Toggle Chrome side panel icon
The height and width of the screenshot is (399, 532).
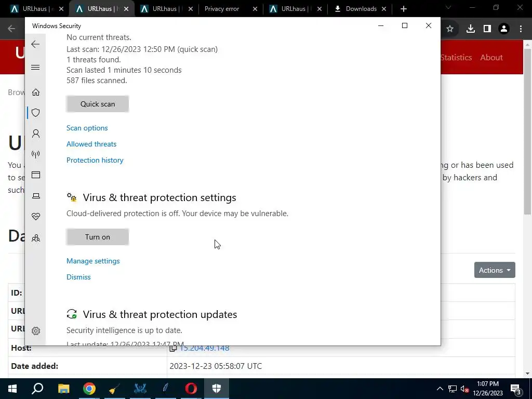[x=487, y=29]
